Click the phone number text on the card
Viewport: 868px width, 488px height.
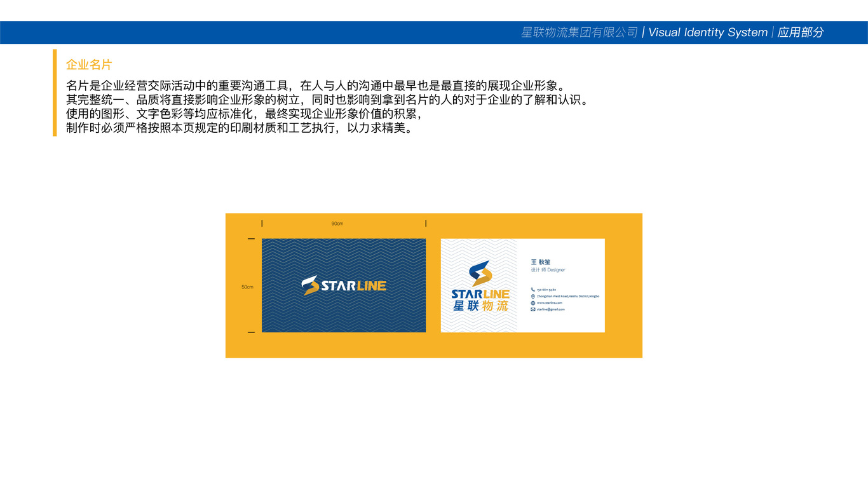(x=546, y=290)
